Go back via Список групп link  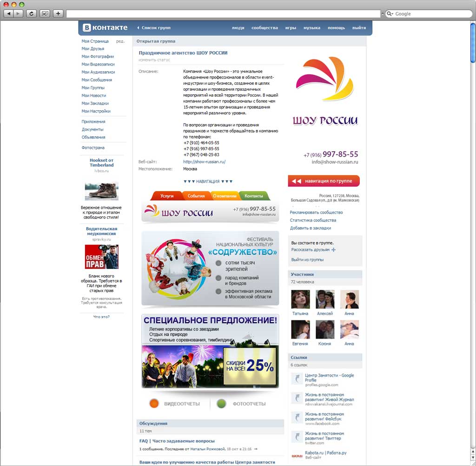pos(154,27)
